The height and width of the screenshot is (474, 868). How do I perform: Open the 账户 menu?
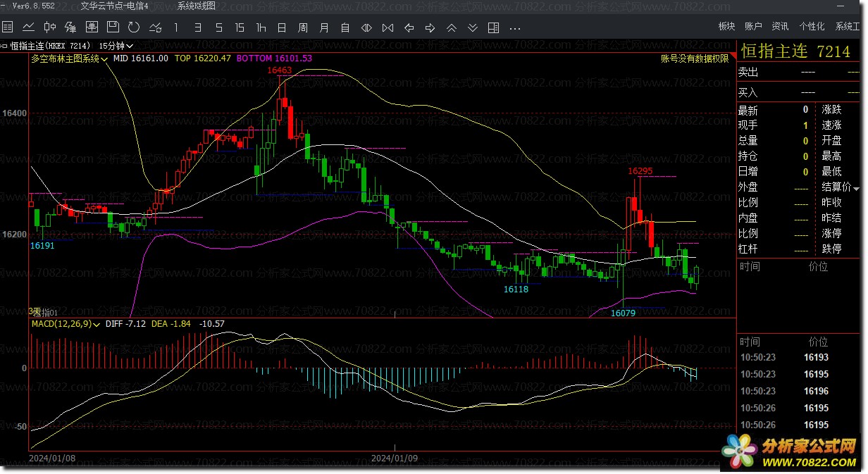pyautogui.click(x=753, y=26)
